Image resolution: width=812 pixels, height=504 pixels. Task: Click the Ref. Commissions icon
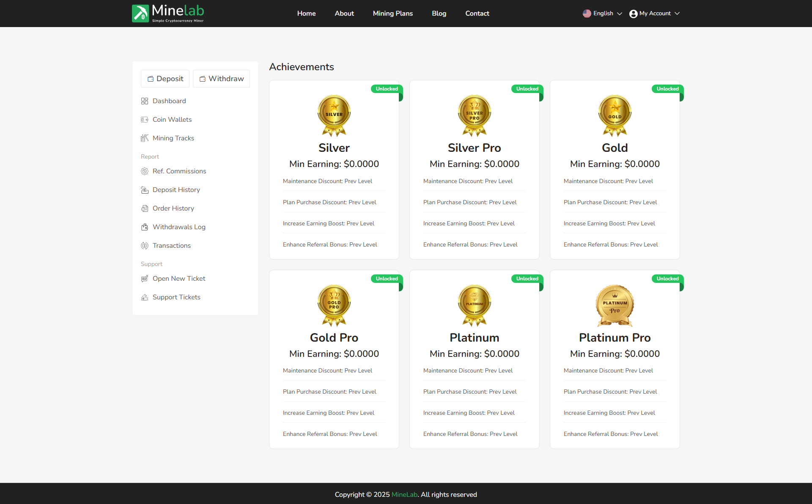[145, 171]
